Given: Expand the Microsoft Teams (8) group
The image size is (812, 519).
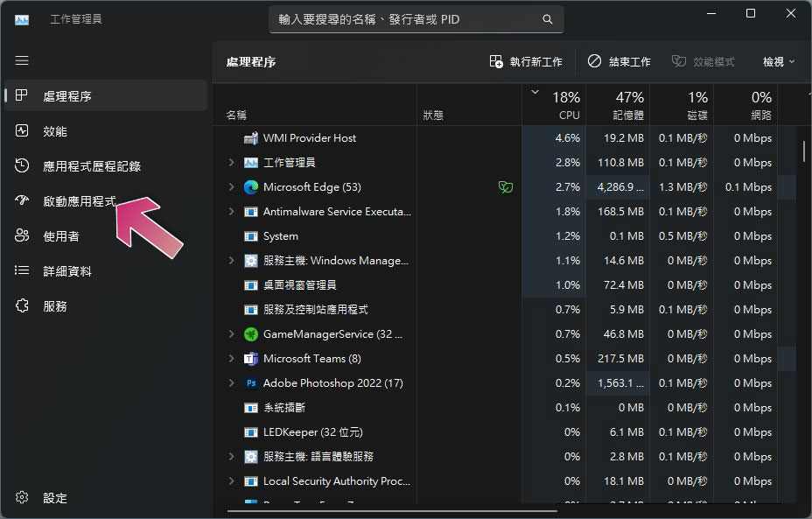Looking at the screenshot, I should 231,359.
